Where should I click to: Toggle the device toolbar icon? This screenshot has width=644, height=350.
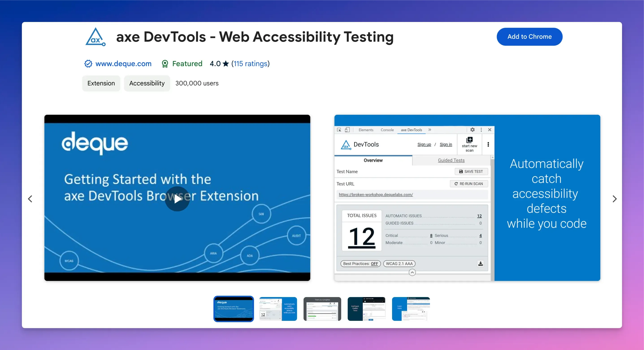[347, 130]
